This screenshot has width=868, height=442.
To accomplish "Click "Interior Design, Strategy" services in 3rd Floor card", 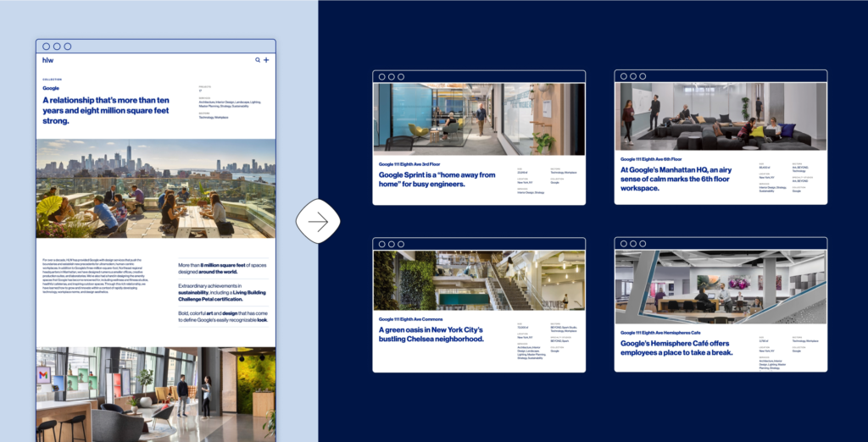I will 531,192.
